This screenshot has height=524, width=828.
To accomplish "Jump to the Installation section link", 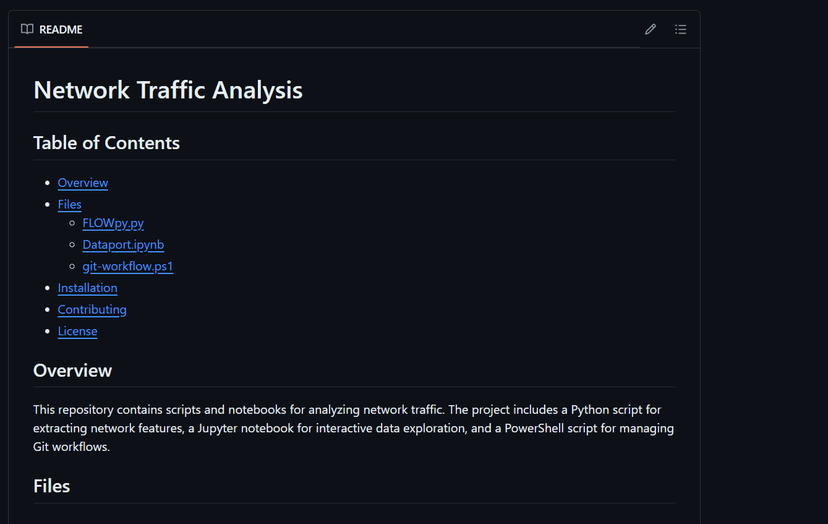I will pos(88,288).
